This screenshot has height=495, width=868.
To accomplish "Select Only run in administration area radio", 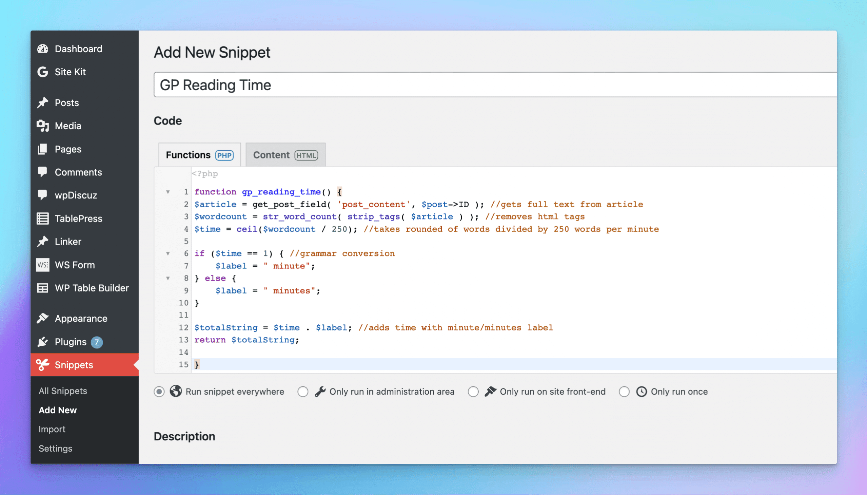I will [303, 392].
